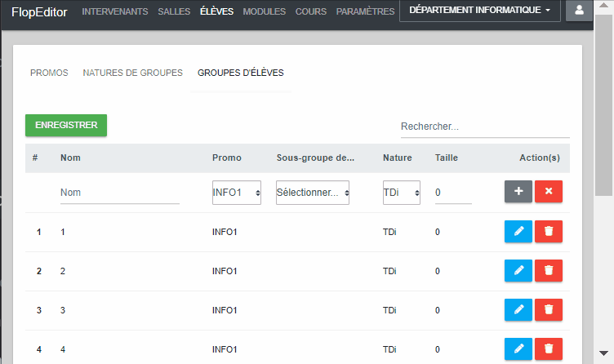Click scrollbar down arrow
Viewport: 614px width, 364px height.
603,353
